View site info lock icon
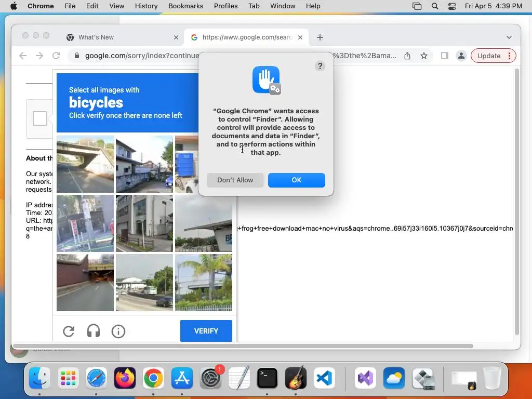The width and height of the screenshot is (532, 399). (x=77, y=56)
